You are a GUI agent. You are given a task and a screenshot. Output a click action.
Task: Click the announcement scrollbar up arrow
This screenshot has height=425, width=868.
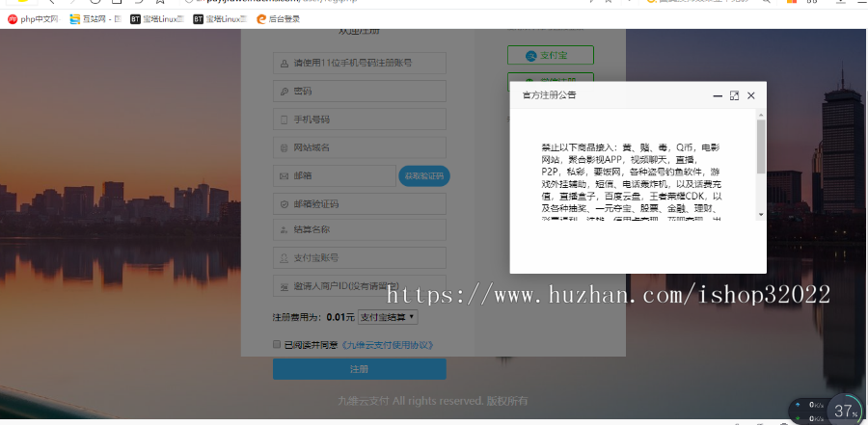pyautogui.click(x=761, y=115)
